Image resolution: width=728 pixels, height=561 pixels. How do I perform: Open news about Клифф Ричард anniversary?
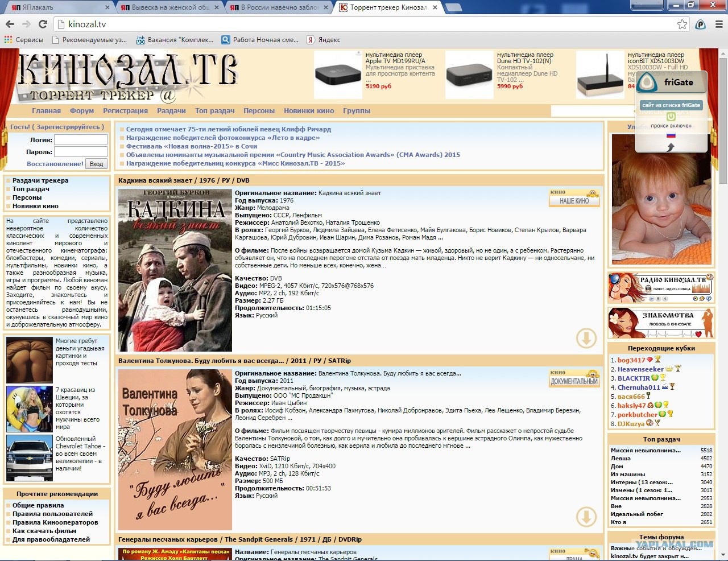click(x=229, y=129)
